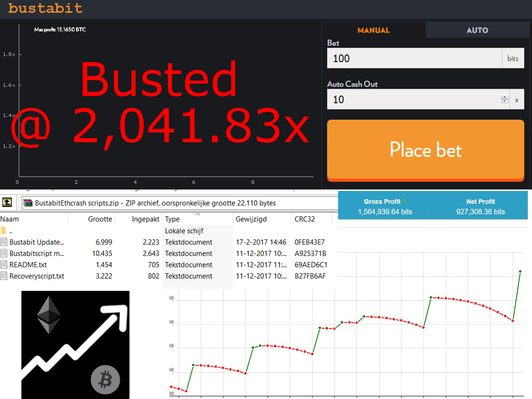532x399 pixels.
Task: Click the date '17-2-2017 14:46'
Action: (261, 242)
